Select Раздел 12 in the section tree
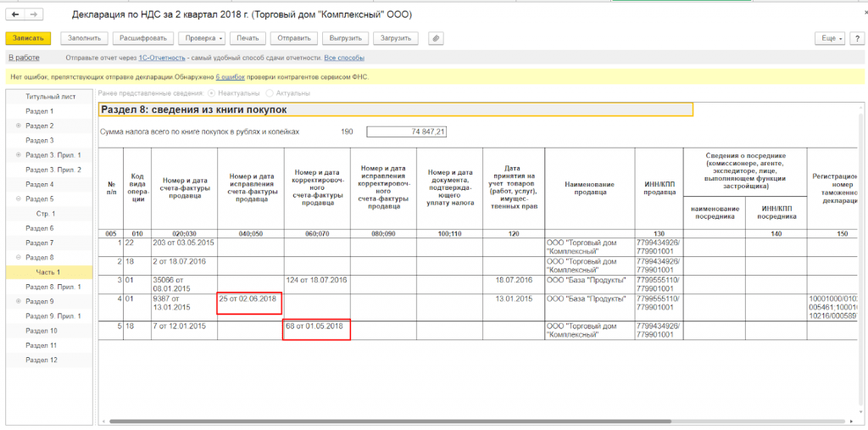Screen dimensions: 868x430 point(42,360)
